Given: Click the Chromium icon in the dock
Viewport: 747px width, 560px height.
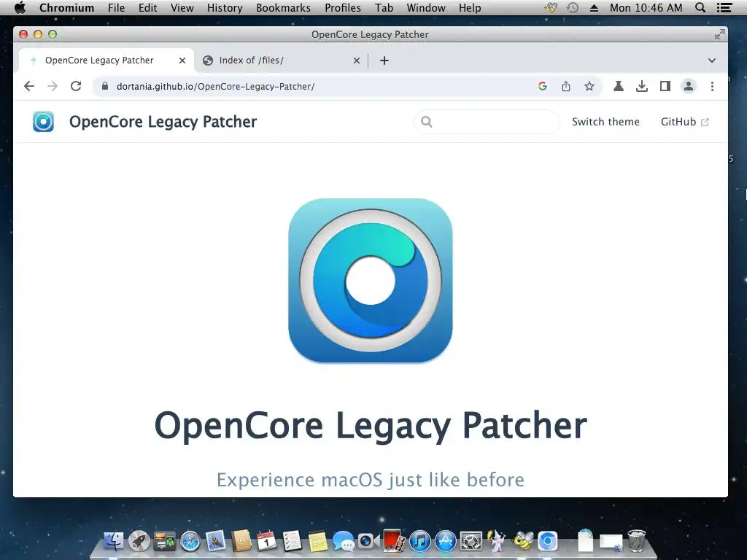Looking at the screenshot, I should pos(547,542).
